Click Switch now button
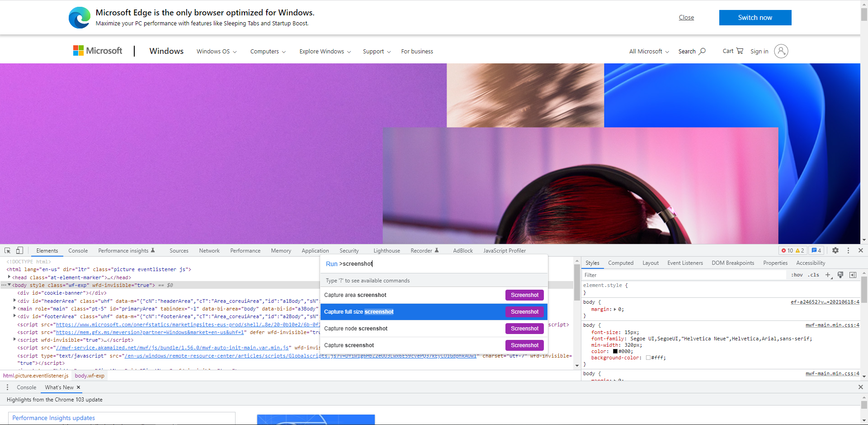The height and width of the screenshot is (425, 868). click(x=755, y=18)
